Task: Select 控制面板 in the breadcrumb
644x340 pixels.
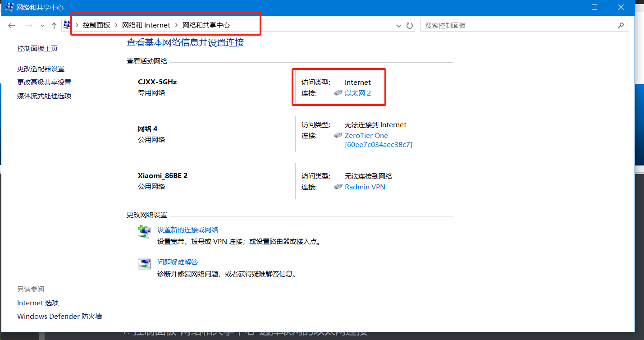Action: 96,25
